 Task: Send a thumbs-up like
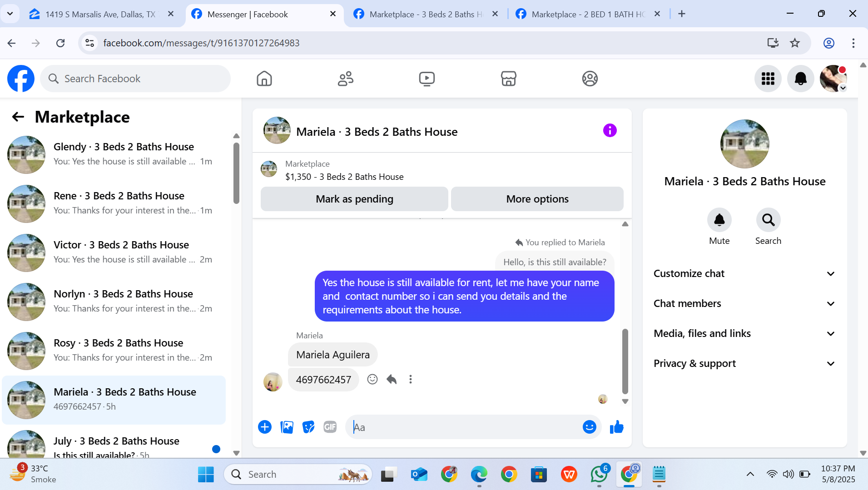(616, 427)
